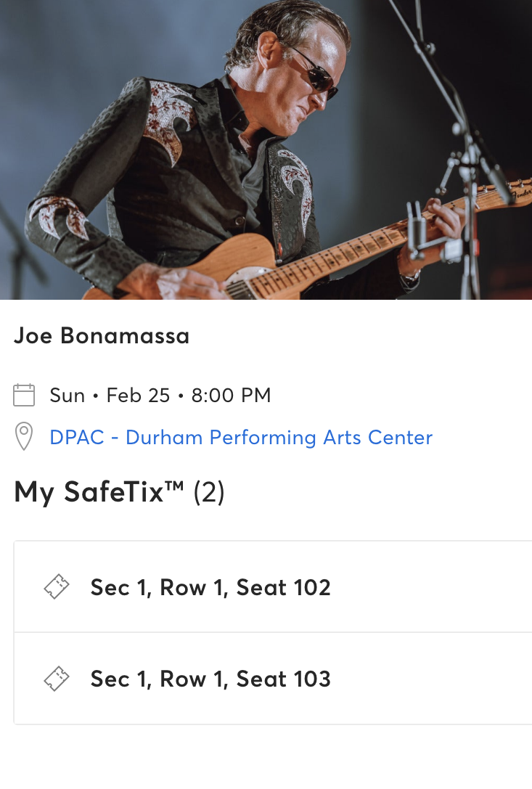The height and width of the screenshot is (789, 532).
Task: Click the Seat 102 ticket label text
Action: tap(210, 587)
